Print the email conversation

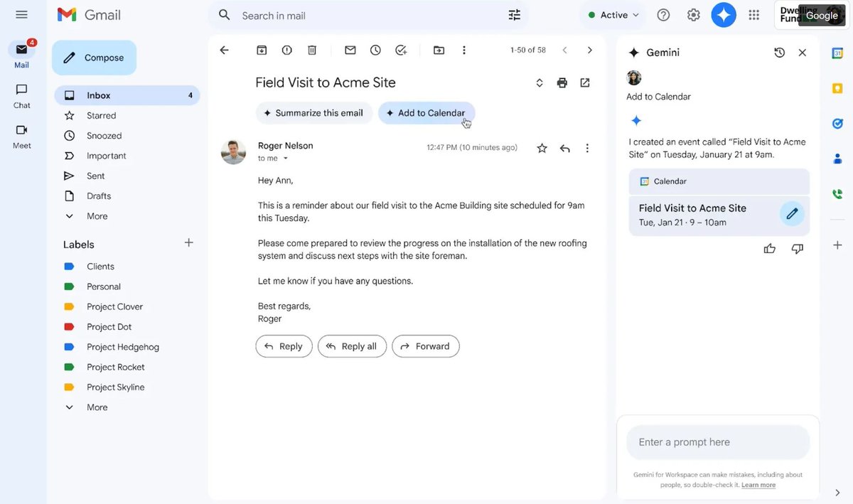tap(562, 82)
